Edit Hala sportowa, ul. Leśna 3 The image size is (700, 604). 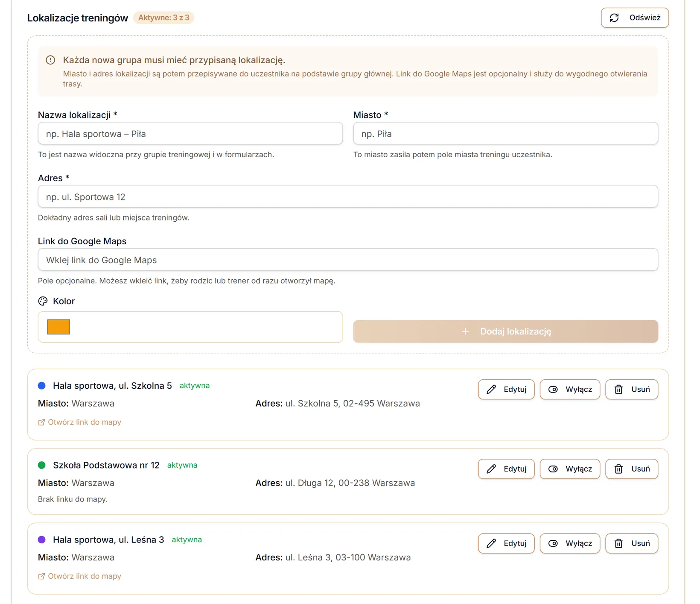506,543
